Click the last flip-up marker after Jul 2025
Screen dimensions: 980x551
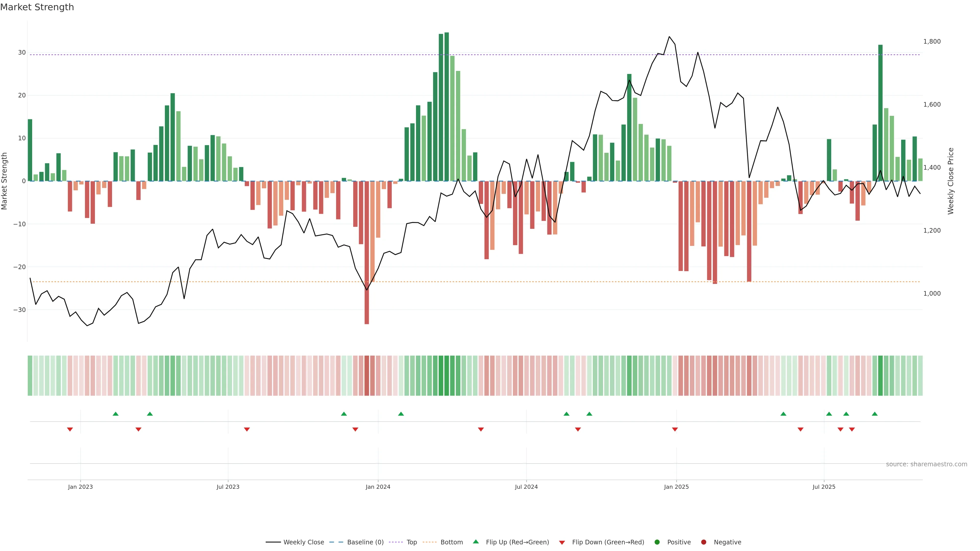[x=875, y=414]
